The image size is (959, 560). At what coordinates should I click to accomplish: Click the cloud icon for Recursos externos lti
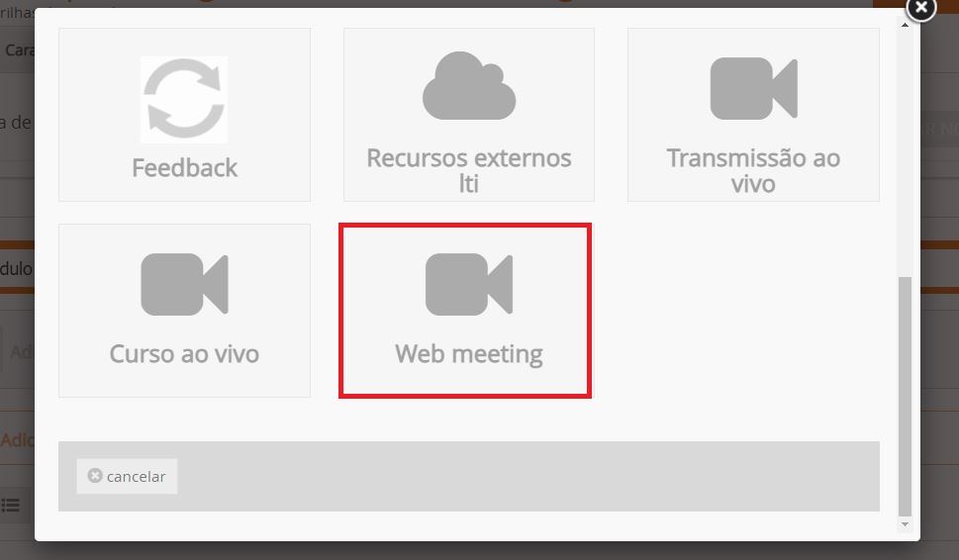pos(469,86)
